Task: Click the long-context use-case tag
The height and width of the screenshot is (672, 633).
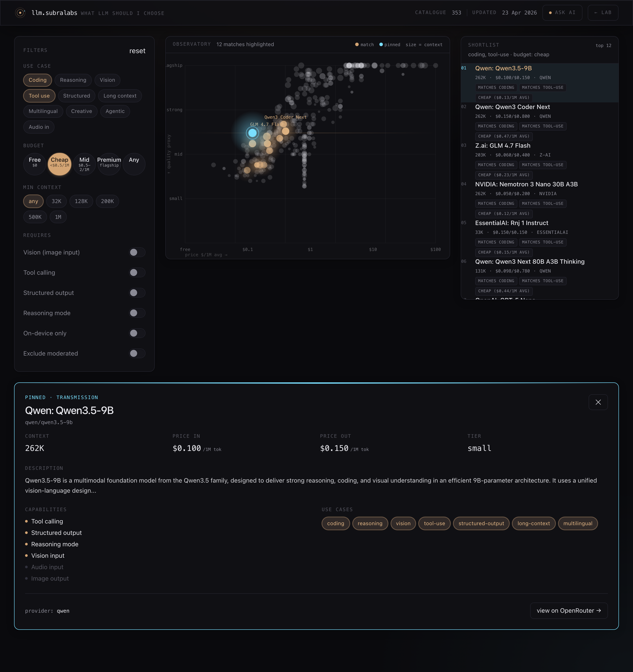Action: 534,523
